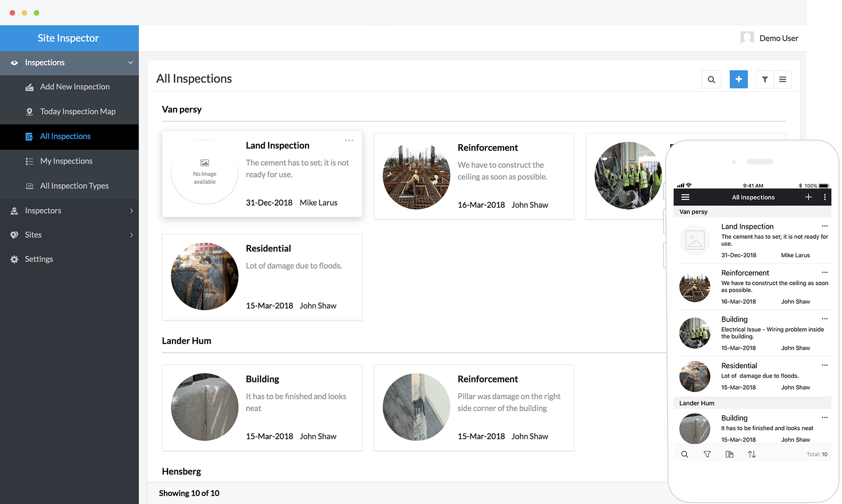The width and height of the screenshot is (842, 504).
Task: Open the three-dot menu on Land Inspection card
Action: tap(349, 140)
